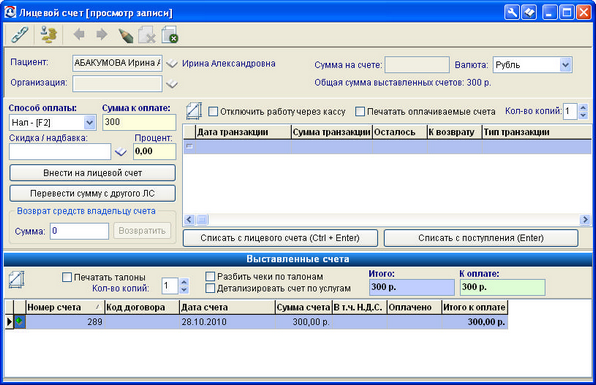Viewport: 596px width, 385px height.
Task: Click the person with coins toolbar icon
Action: tap(49, 35)
